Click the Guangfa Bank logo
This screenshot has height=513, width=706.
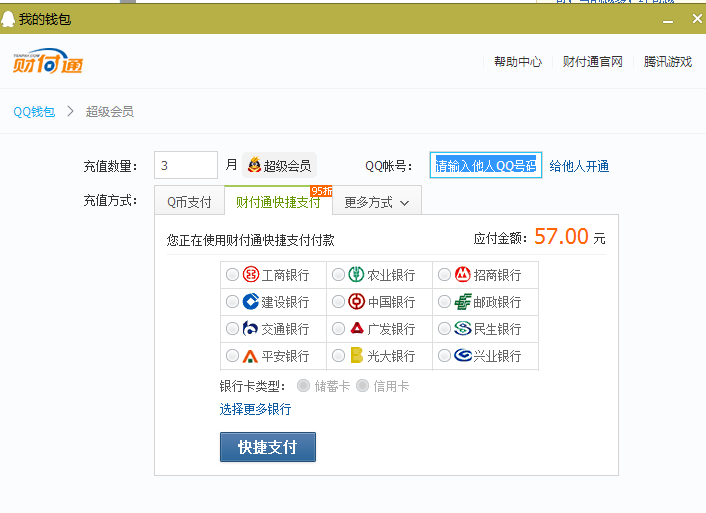pyautogui.click(x=357, y=328)
